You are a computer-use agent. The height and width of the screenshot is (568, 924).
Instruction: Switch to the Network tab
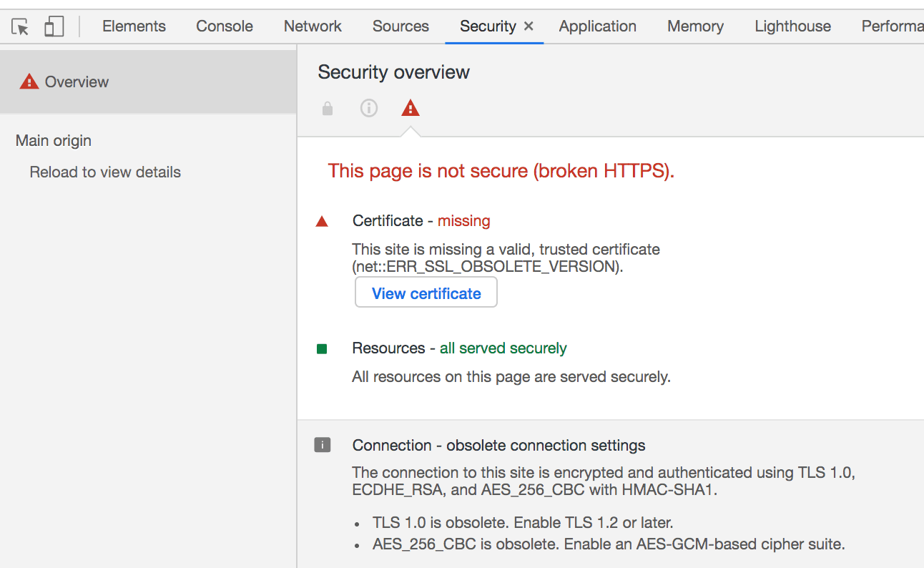(x=313, y=26)
